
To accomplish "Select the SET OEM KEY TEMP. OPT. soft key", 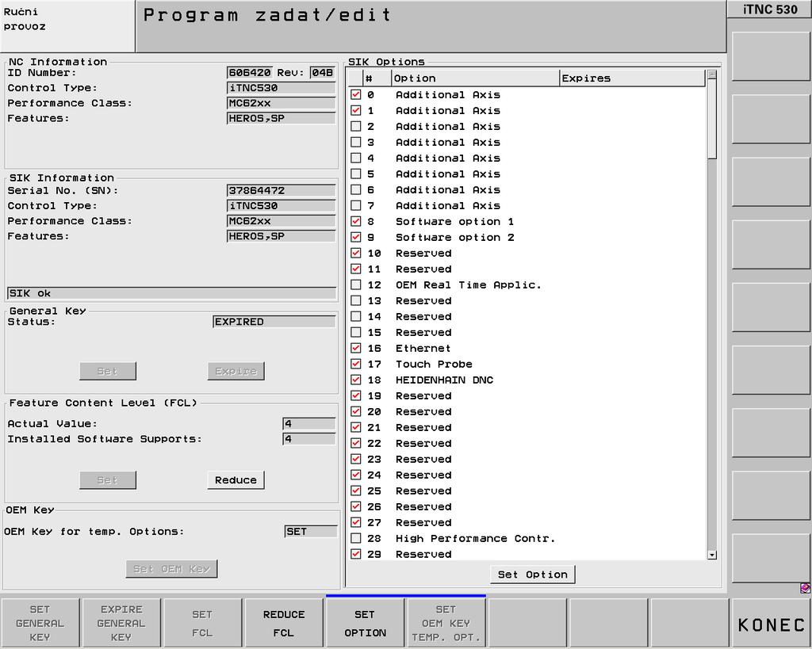I will click(446, 623).
